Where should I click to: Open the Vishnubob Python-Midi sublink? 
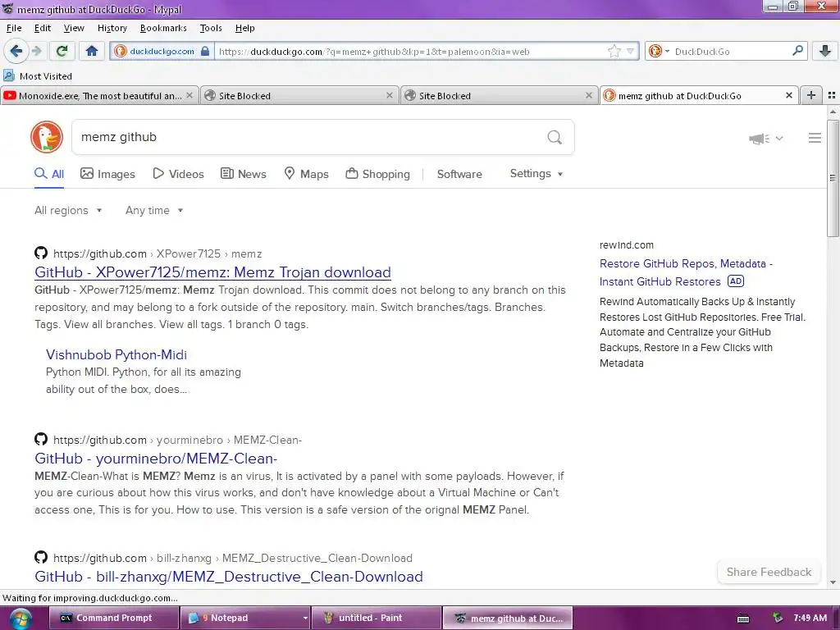point(116,354)
